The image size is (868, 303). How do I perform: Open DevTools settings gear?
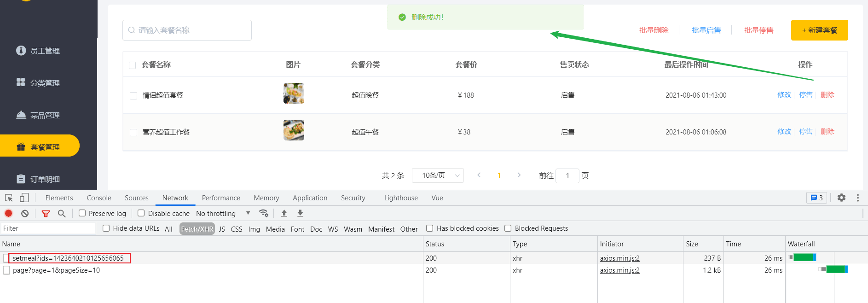(841, 198)
